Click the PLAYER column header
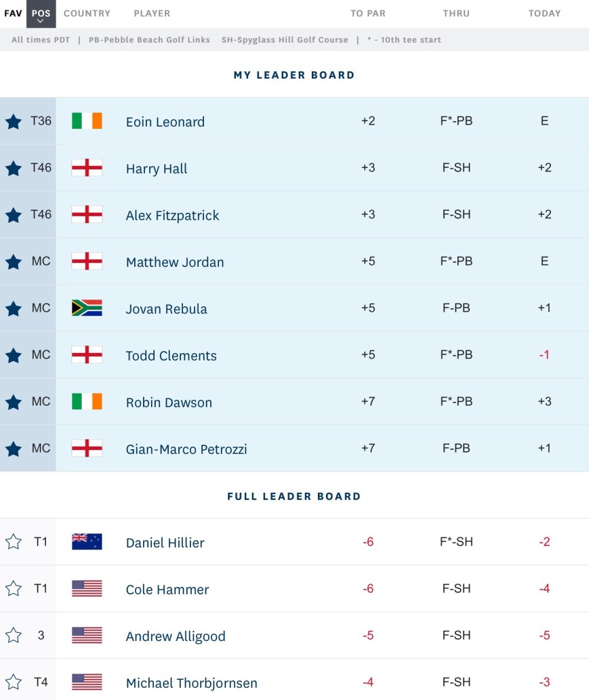This screenshot has width=589, height=700. coord(152,14)
